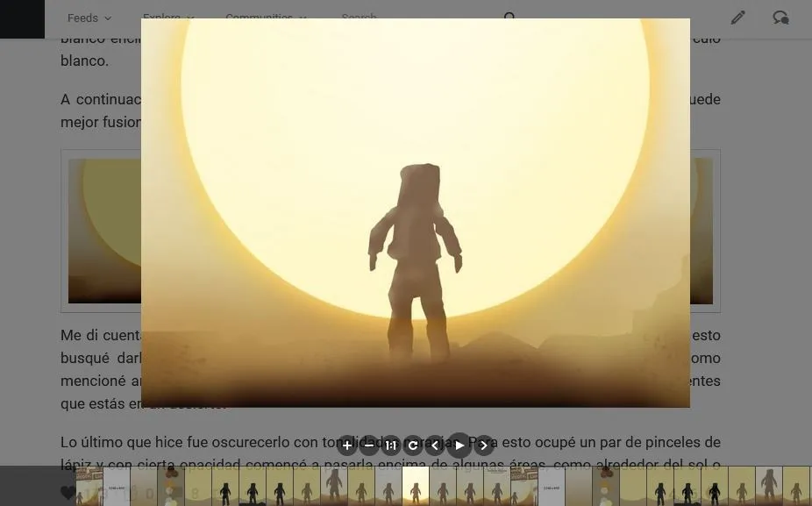Viewport: 812px width, 506px height.
Task: Click the search magnifier icon
Action: (x=509, y=17)
